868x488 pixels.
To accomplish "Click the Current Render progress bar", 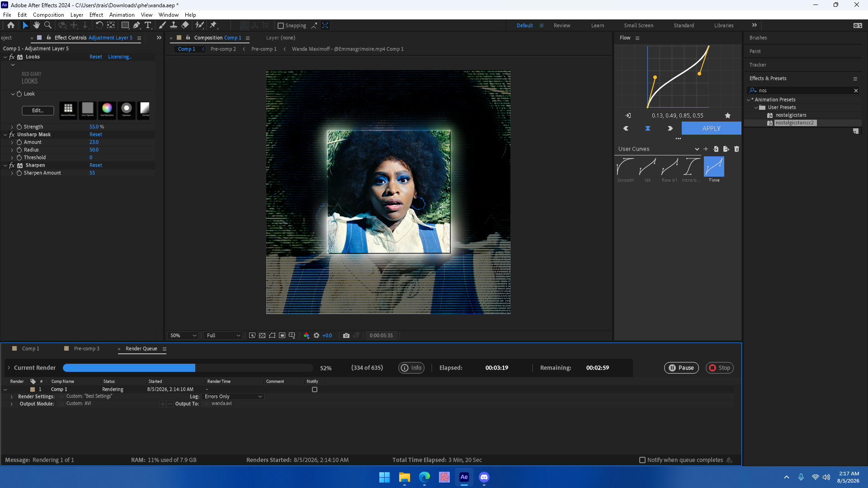I will point(188,368).
